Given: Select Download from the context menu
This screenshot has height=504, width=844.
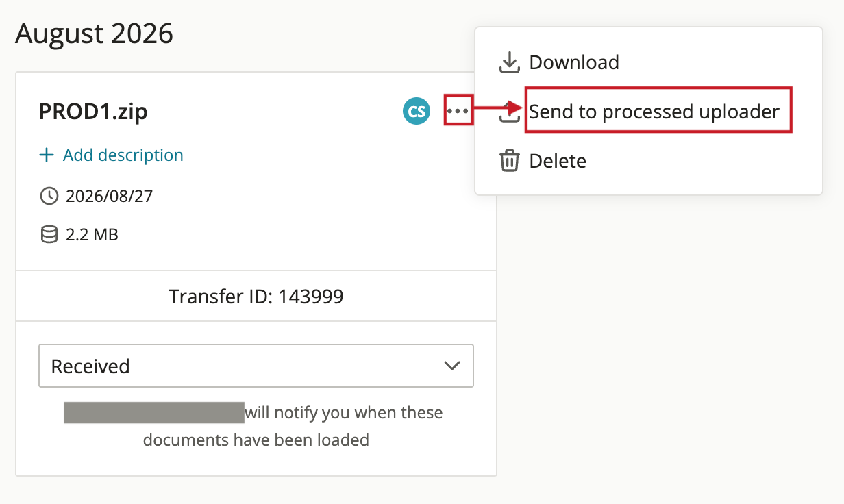Looking at the screenshot, I should [574, 62].
